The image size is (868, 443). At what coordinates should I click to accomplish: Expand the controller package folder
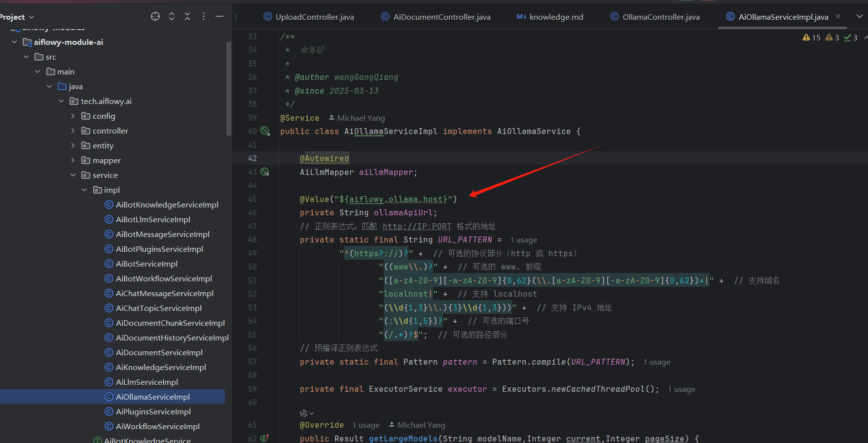[x=73, y=131]
